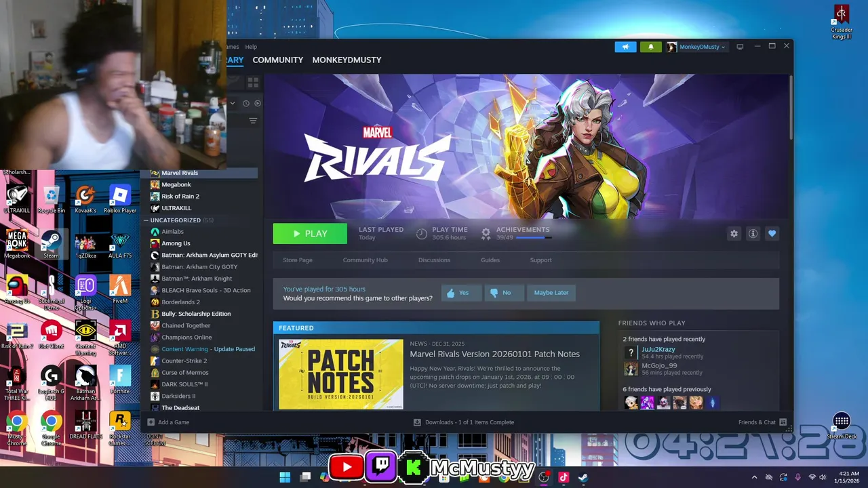The width and height of the screenshot is (868, 488).
Task: Select Roblox Player desktop shortcut
Action: (x=120, y=200)
